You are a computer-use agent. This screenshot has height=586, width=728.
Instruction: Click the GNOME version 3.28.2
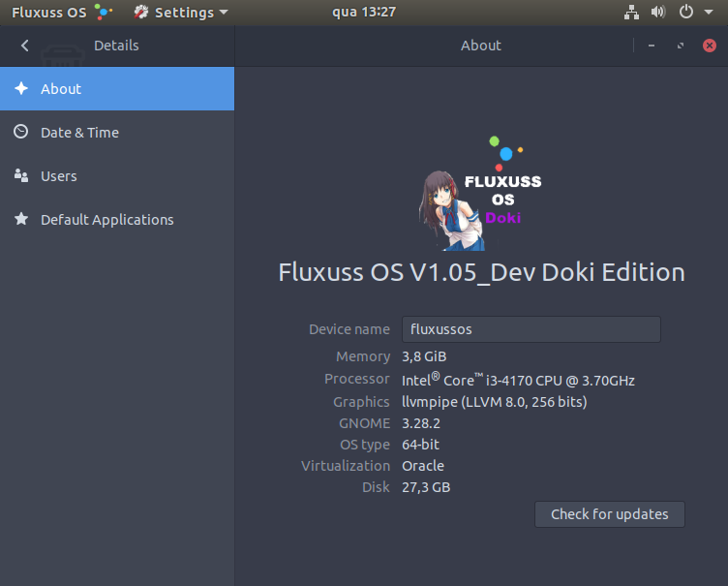pos(421,423)
